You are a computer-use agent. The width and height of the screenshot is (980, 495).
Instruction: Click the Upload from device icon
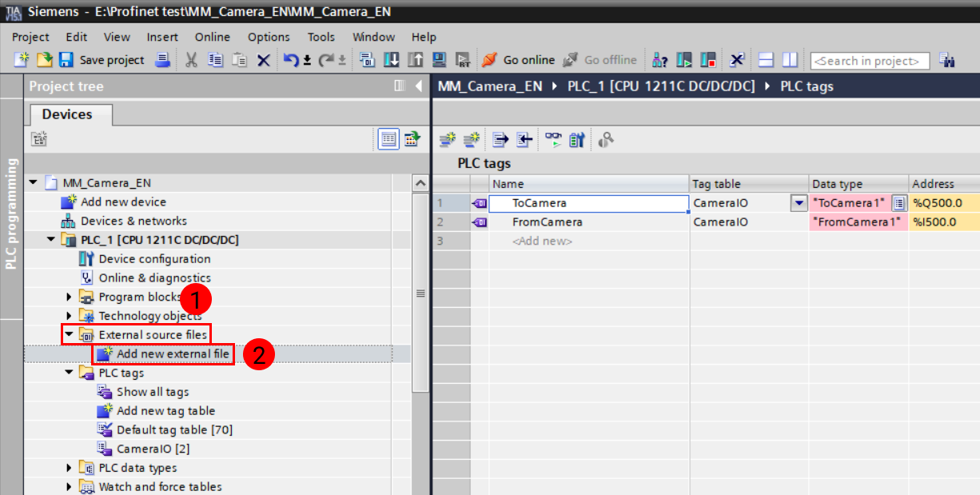pos(415,60)
